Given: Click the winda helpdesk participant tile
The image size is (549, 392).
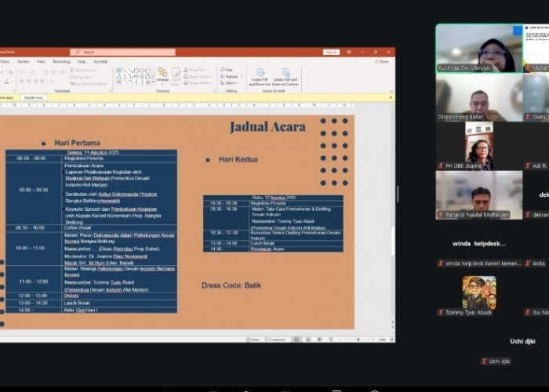Looking at the screenshot, I should pos(479,244).
